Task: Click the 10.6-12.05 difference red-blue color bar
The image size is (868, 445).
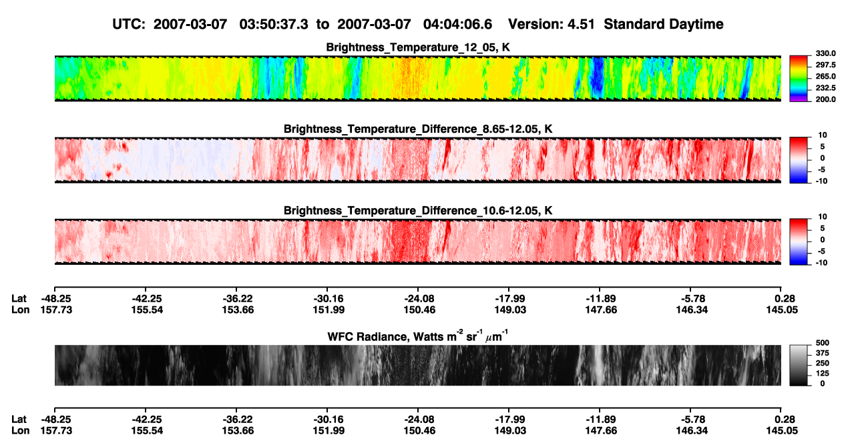Action: [x=799, y=242]
